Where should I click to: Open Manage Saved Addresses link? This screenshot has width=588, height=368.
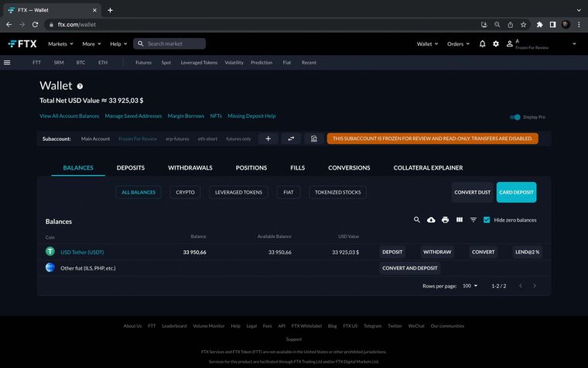coord(133,116)
